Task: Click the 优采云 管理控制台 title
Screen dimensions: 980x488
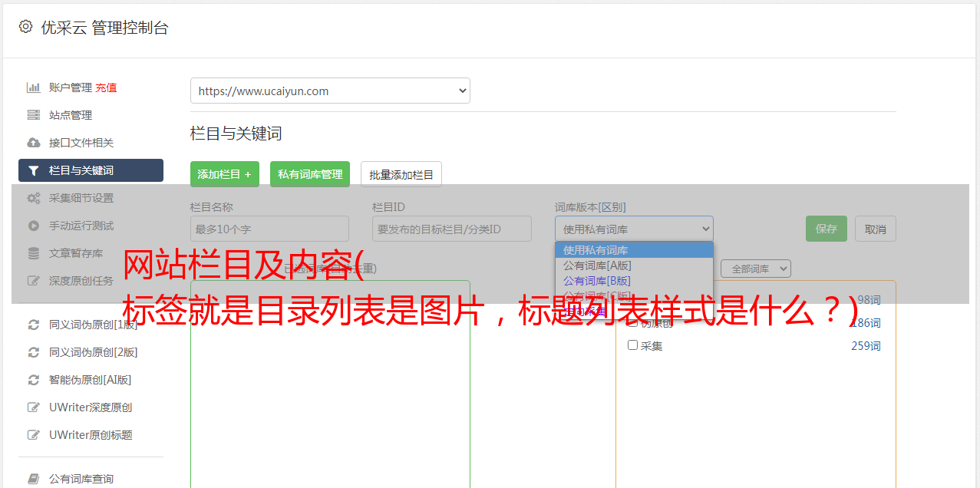Action: click(104, 28)
